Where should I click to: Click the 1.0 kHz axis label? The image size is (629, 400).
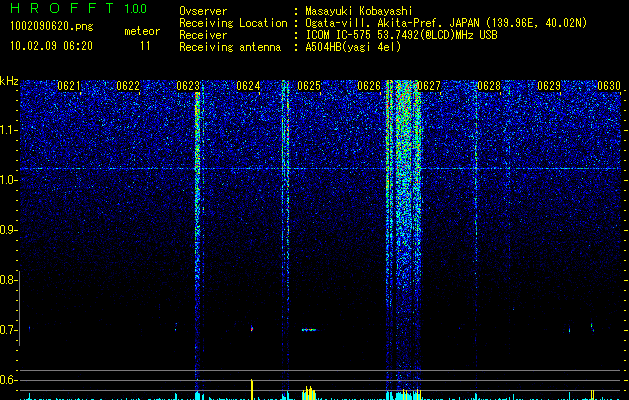click(8, 180)
